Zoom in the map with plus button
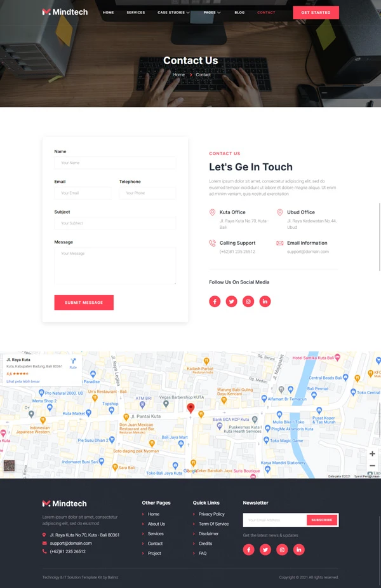 click(372, 454)
